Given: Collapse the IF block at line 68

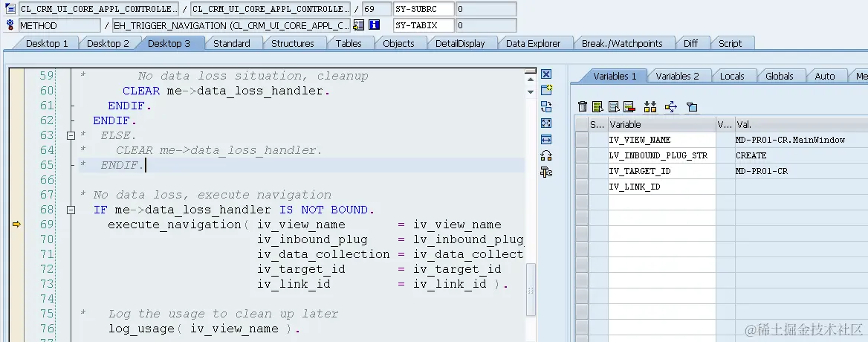Looking at the screenshot, I should (x=71, y=210).
